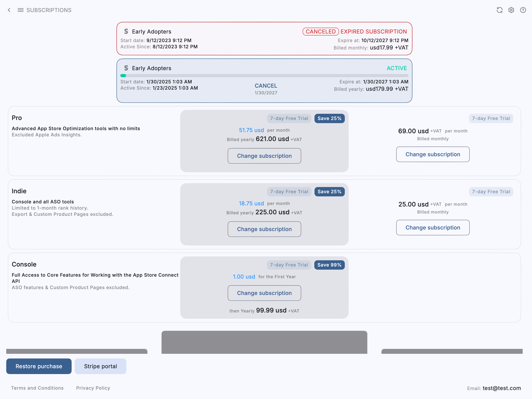
Task: Click Stripe icon on active Early Adopters
Action: pos(126,68)
